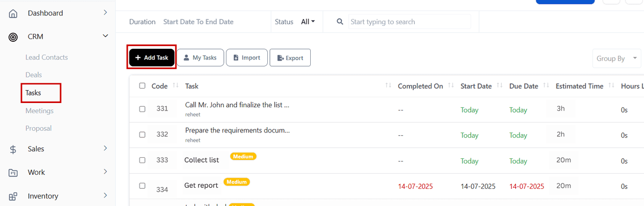Click reheet under task 331

(x=193, y=115)
